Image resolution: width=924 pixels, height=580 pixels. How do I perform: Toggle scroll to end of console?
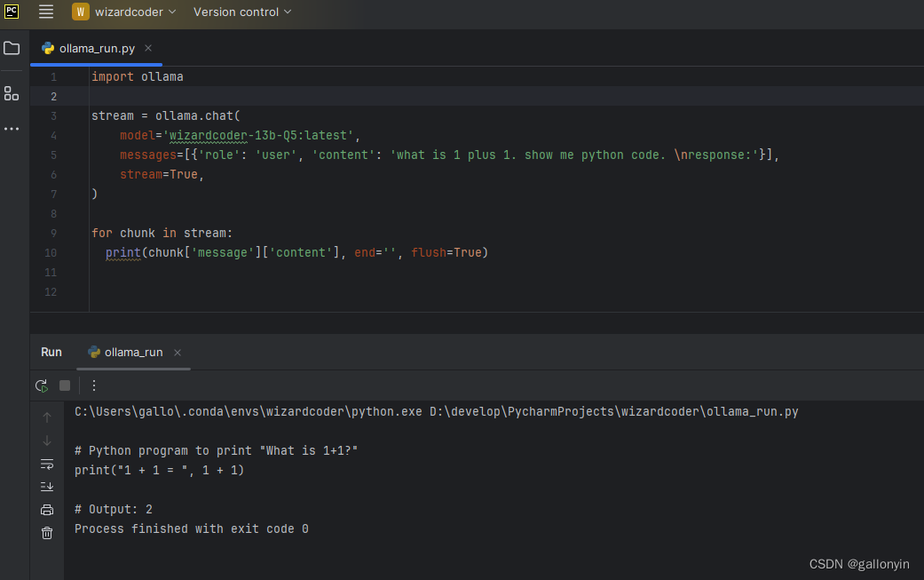(47, 487)
